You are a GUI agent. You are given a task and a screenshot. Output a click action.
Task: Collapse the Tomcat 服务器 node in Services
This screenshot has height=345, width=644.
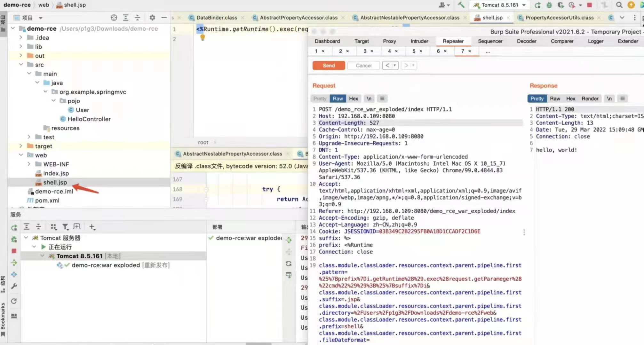click(26, 238)
